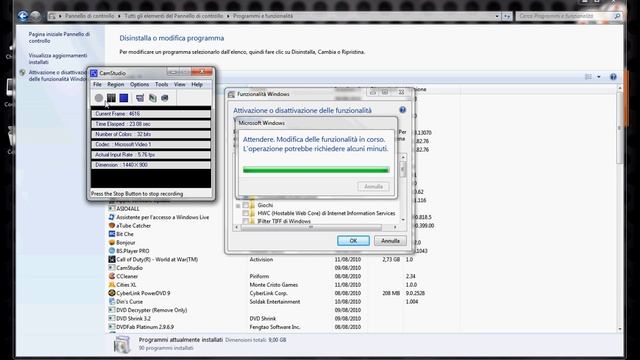
Task: Open the dropdown arrow next to the view icon
Action: [599, 77]
